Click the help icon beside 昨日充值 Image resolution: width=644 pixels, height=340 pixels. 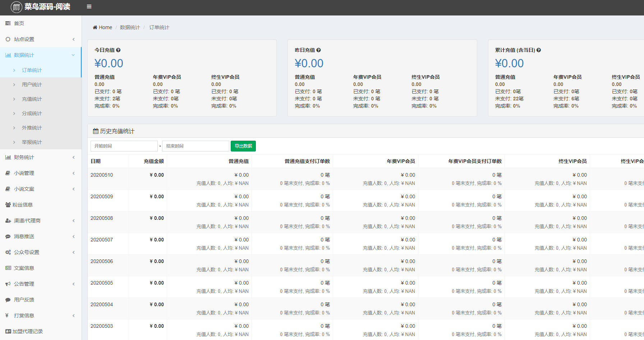point(318,50)
